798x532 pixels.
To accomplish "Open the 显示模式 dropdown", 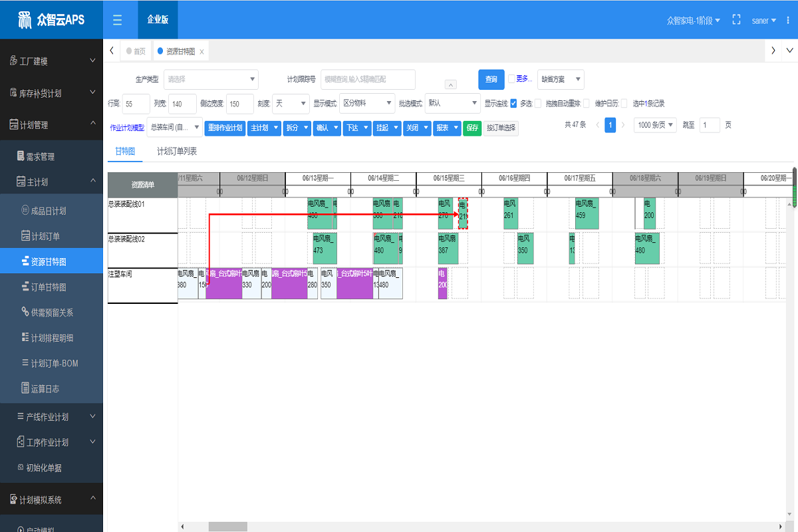I will [367, 103].
